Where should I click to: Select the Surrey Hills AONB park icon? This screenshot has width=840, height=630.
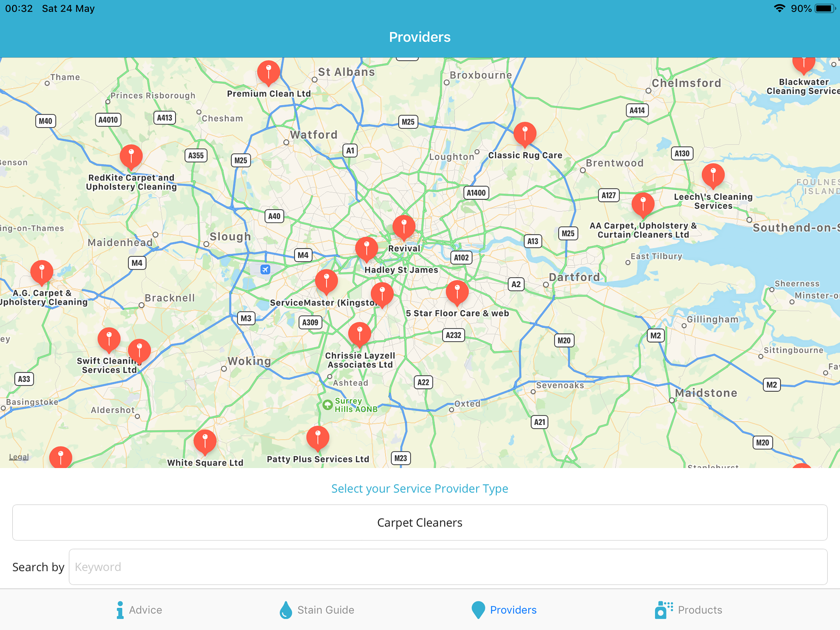tap(327, 405)
